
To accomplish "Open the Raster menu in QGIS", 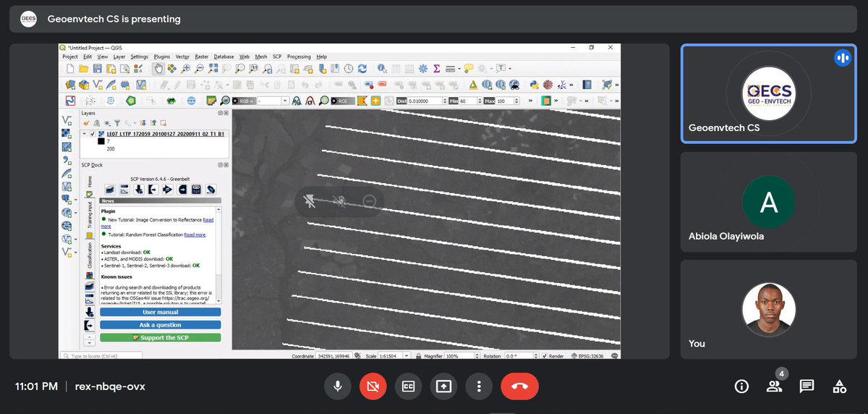I will [x=202, y=56].
